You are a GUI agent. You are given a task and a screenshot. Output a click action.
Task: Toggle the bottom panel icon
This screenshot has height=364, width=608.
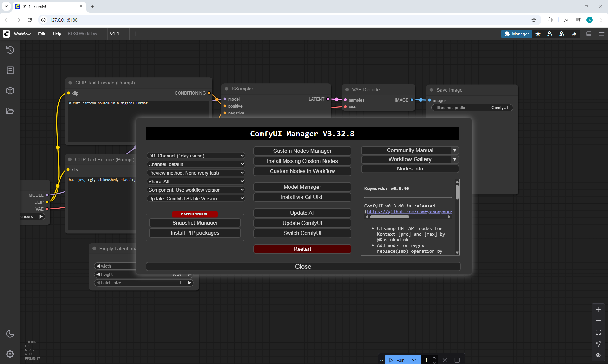(x=589, y=34)
